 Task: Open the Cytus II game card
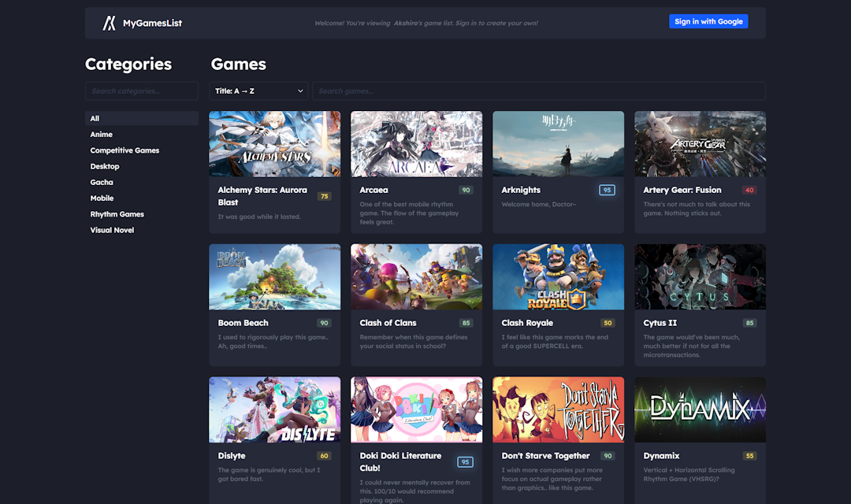[x=700, y=303]
